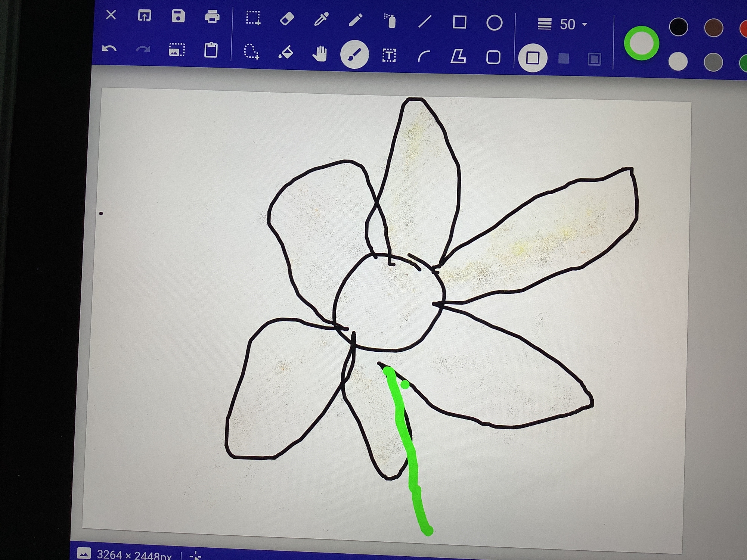
Task: Select the Ellipse shape tool
Action: tap(494, 23)
